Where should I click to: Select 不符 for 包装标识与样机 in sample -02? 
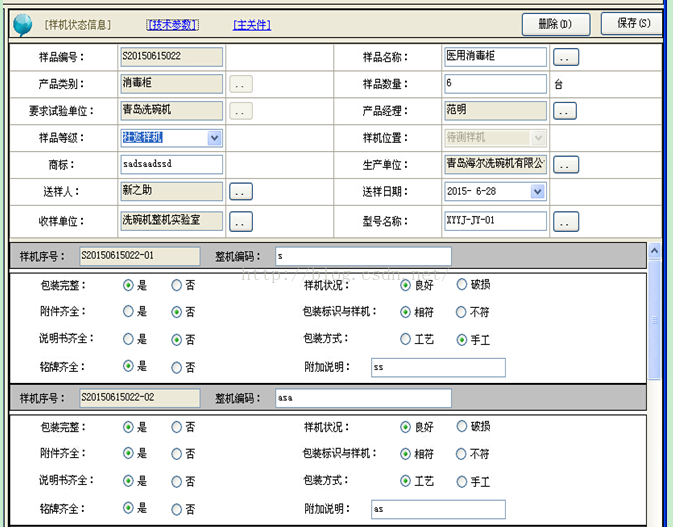click(x=461, y=454)
